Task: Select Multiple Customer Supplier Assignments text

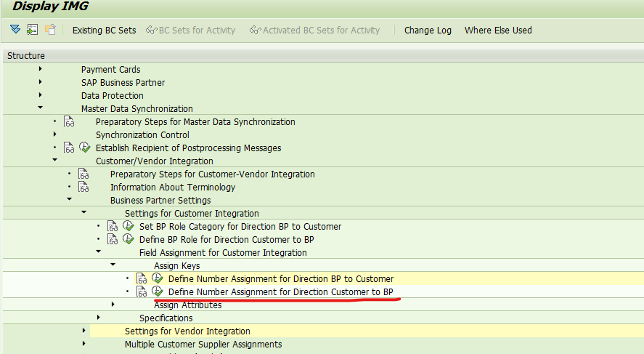Action: tap(203, 345)
